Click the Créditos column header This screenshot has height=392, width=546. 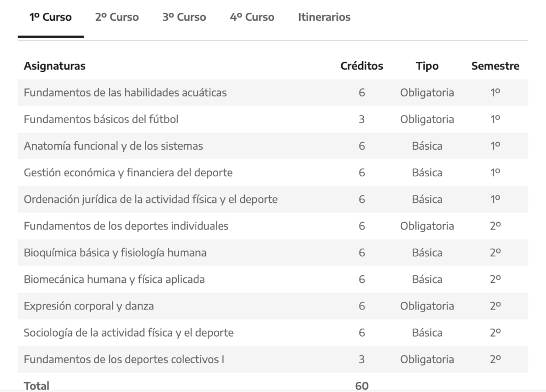(362, 66)
